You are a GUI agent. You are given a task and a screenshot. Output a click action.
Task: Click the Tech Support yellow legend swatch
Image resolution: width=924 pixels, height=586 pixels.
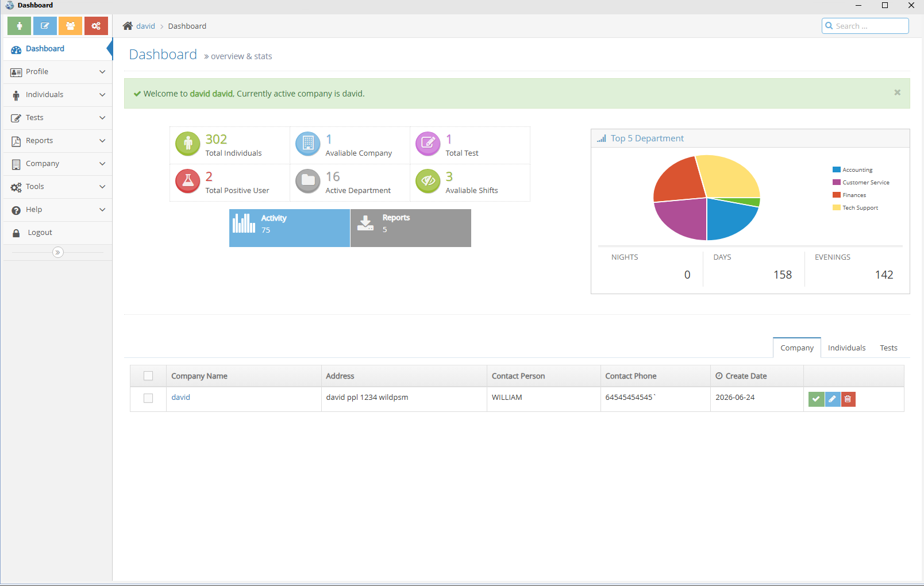click(837, 207)
